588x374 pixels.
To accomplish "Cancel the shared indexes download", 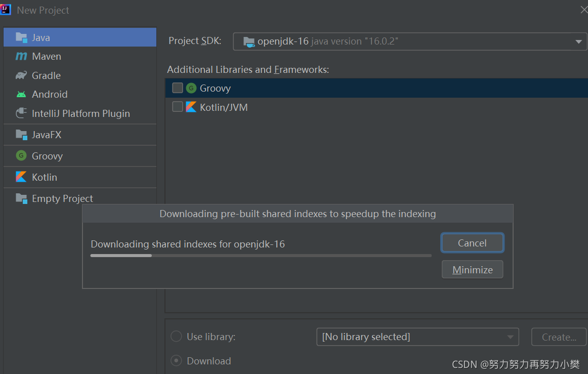I will click(x=472, y=243).
